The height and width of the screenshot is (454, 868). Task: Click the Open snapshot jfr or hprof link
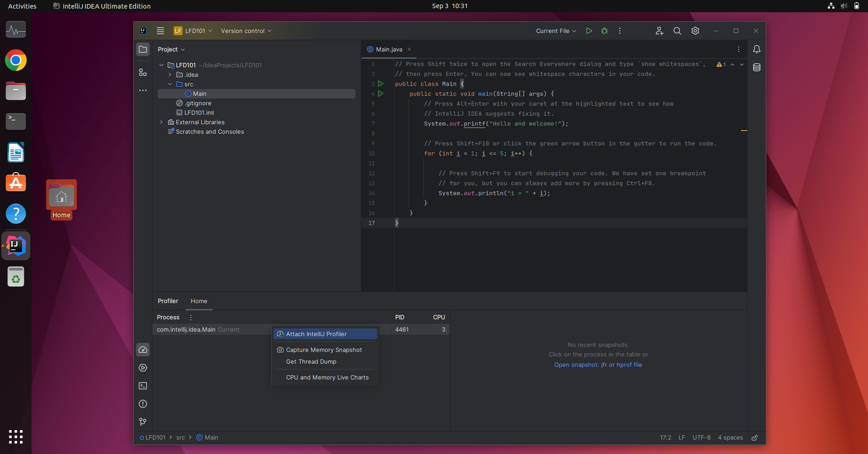point(598,365)
